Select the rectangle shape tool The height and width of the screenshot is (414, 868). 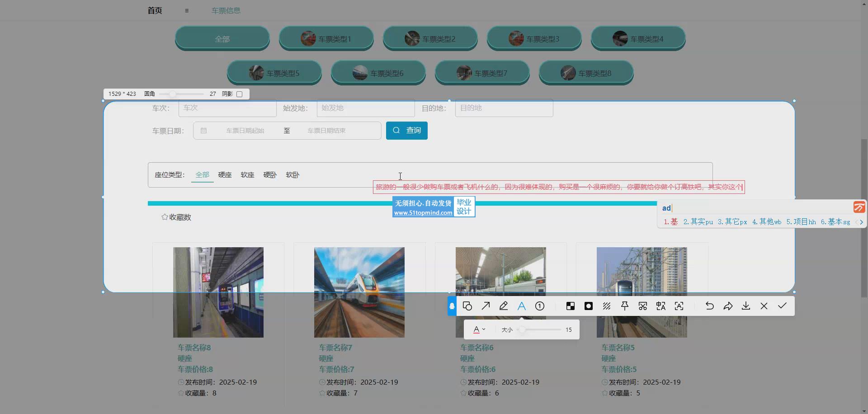(467, 306)
